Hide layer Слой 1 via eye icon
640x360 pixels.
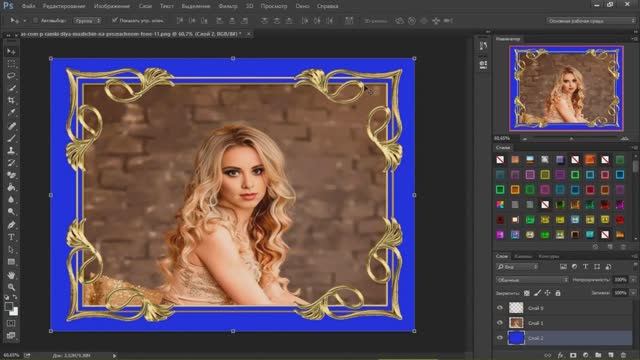point(500,322)
